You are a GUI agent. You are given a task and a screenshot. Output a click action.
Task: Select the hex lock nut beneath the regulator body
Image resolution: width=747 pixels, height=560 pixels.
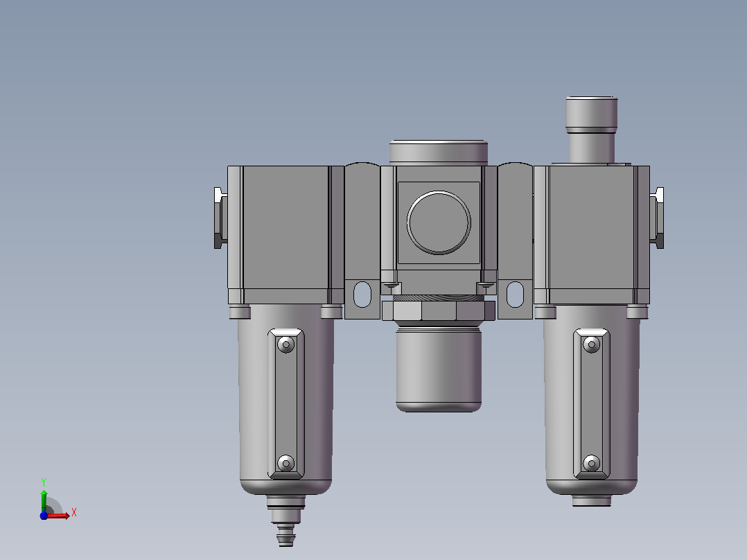[439, 310]
